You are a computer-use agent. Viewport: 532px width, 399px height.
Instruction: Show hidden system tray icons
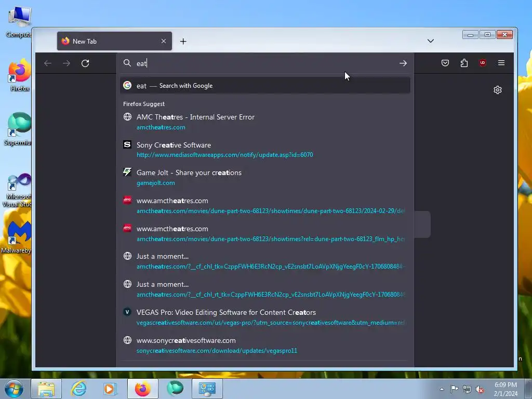(442, 389)
